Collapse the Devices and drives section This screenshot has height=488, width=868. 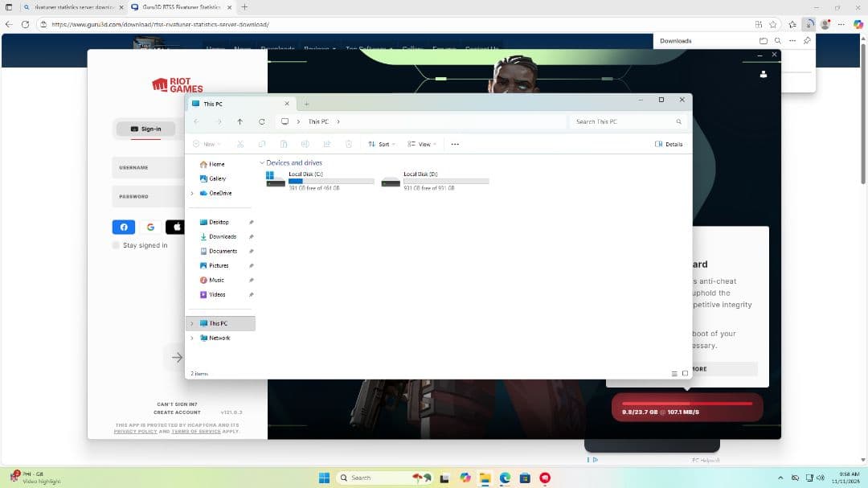click(x=262, y=162)
